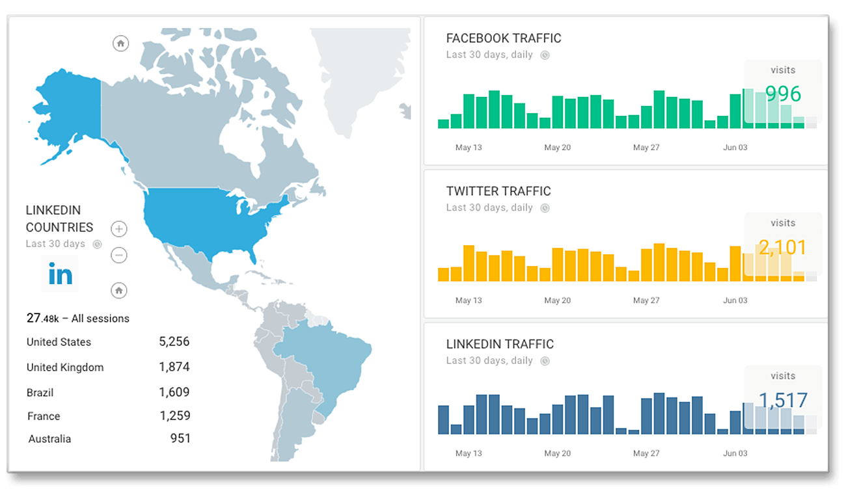This screenshot has height=504, width=846.
Task: Click clock icon beside LinkedIn Countries 'Last 30 days'
Action: [97, 245]
